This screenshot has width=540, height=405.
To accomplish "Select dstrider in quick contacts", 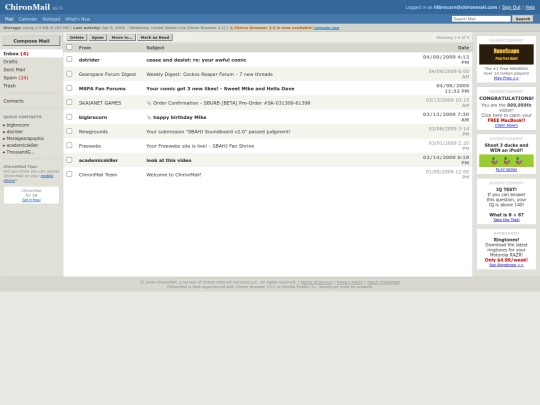I will coord(14,132).
